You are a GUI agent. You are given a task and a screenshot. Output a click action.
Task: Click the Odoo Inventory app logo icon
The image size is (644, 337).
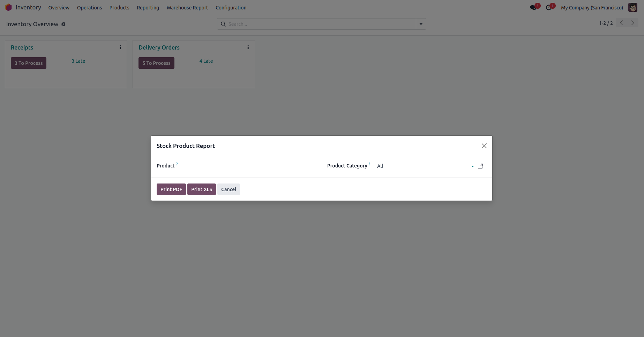9,7
